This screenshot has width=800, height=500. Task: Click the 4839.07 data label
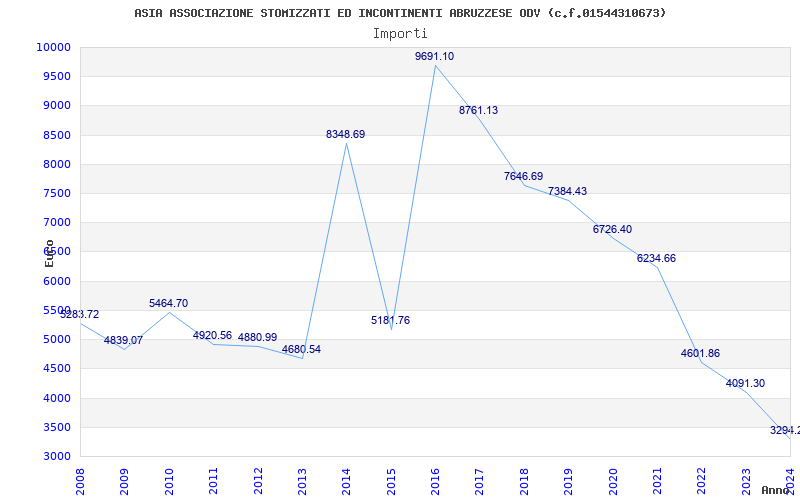click(123, 340)
